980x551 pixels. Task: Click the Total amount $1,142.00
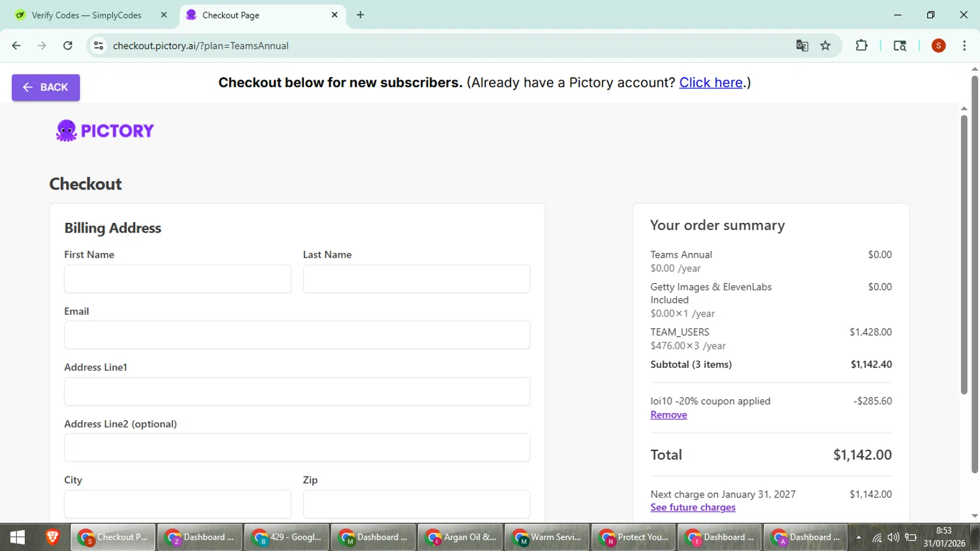pos(862,455)
